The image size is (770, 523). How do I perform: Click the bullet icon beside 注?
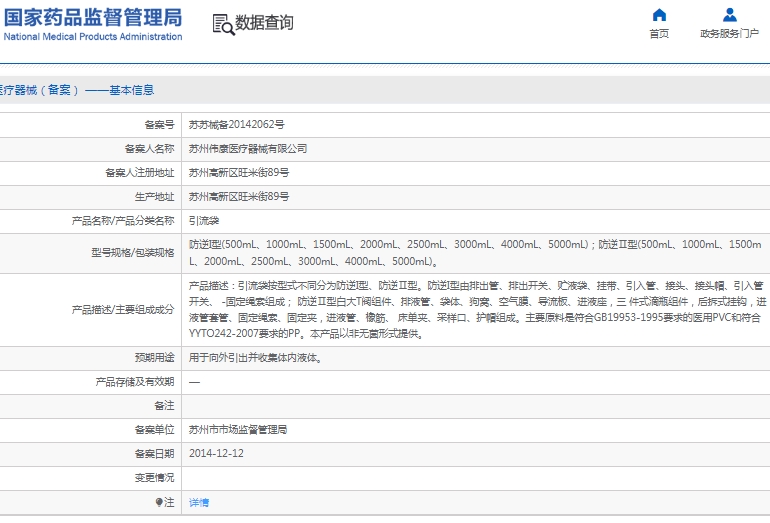pos(159,502)
